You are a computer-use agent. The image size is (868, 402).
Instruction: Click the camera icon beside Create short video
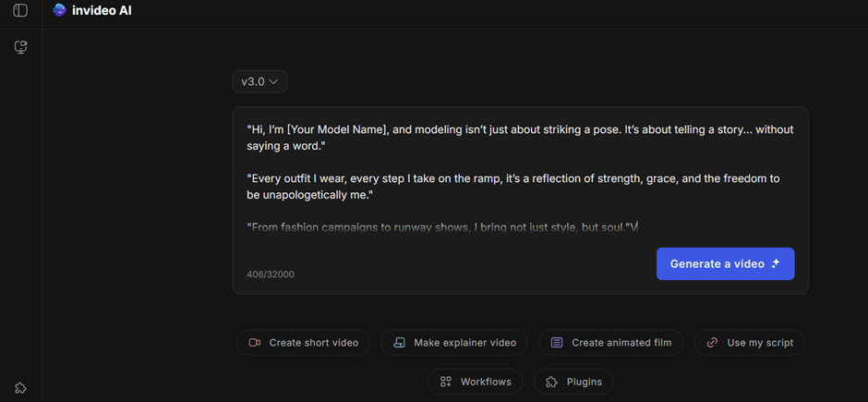click(x=255, y=343)
